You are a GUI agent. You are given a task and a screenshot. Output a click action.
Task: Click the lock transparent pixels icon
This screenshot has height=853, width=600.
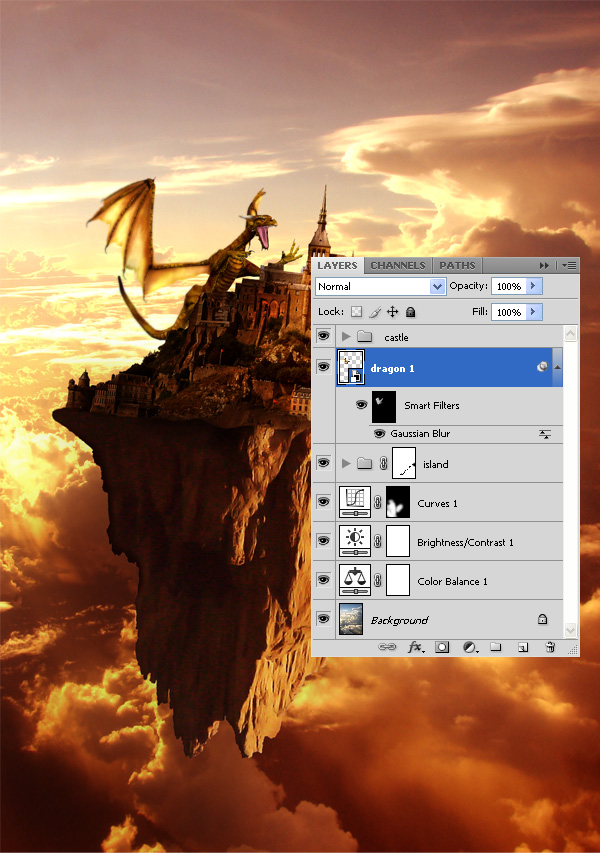point(356,312)
